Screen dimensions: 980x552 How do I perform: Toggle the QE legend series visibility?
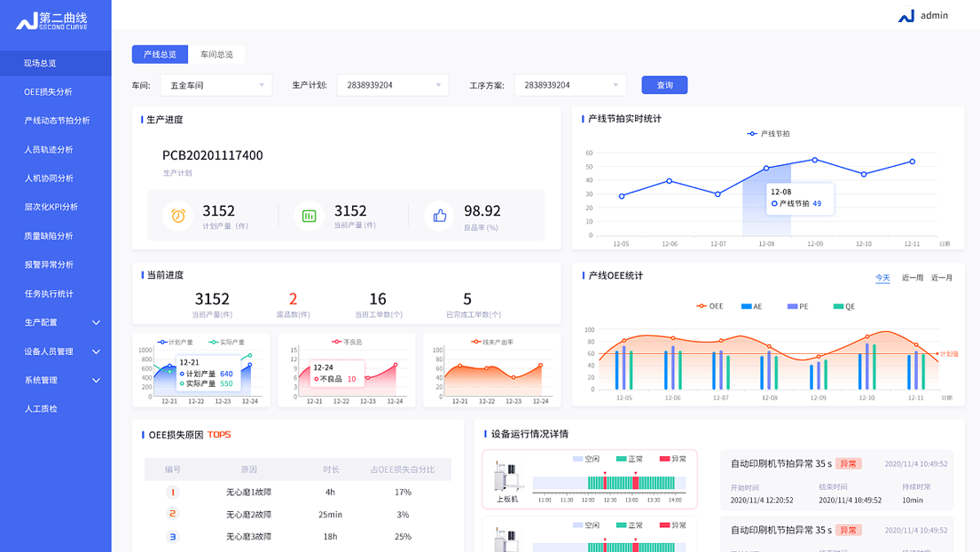pyautogui.click(x=843, y=306)
